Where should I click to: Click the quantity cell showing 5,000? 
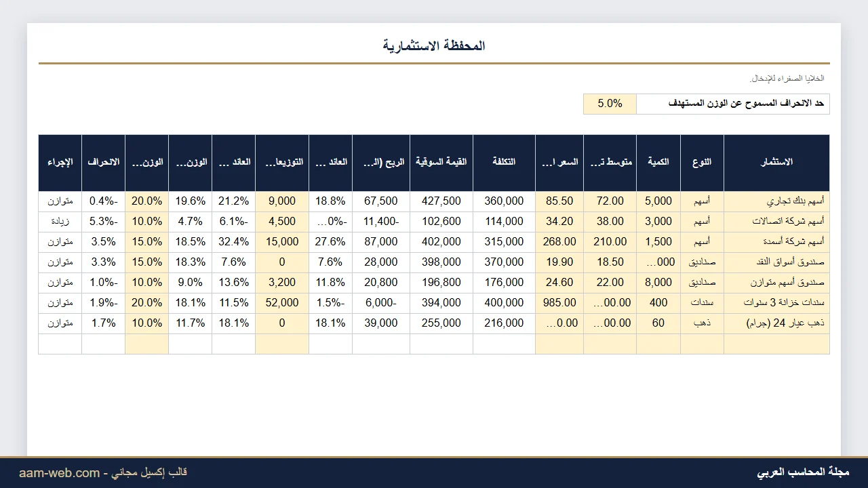(658, 201)
